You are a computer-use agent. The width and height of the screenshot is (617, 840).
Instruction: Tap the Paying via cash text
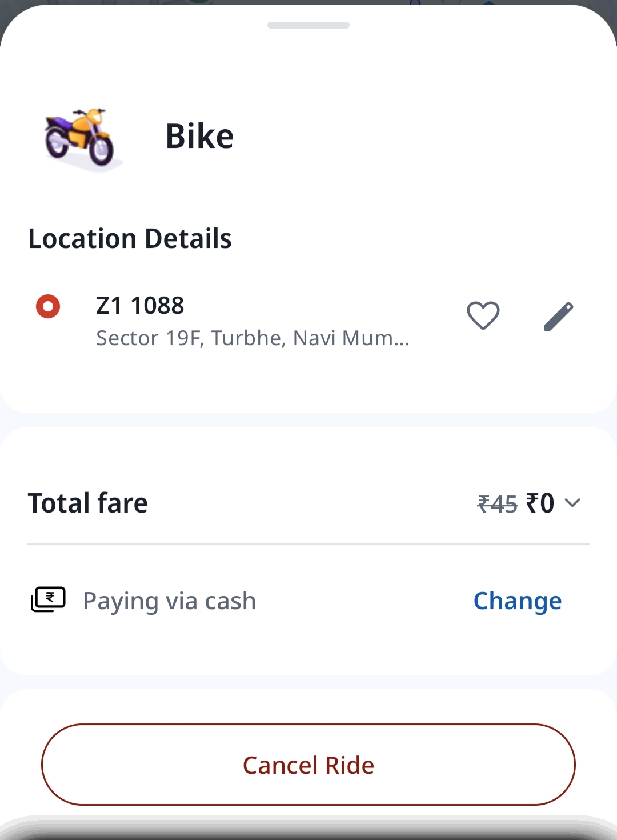point(170,601)
